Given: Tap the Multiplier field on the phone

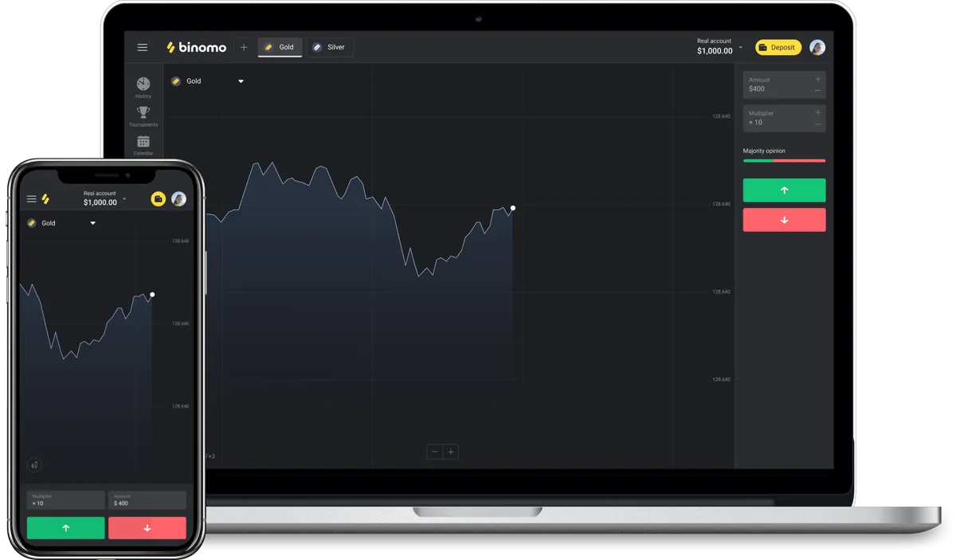Looking at the screenshot, I should (66, 500).
